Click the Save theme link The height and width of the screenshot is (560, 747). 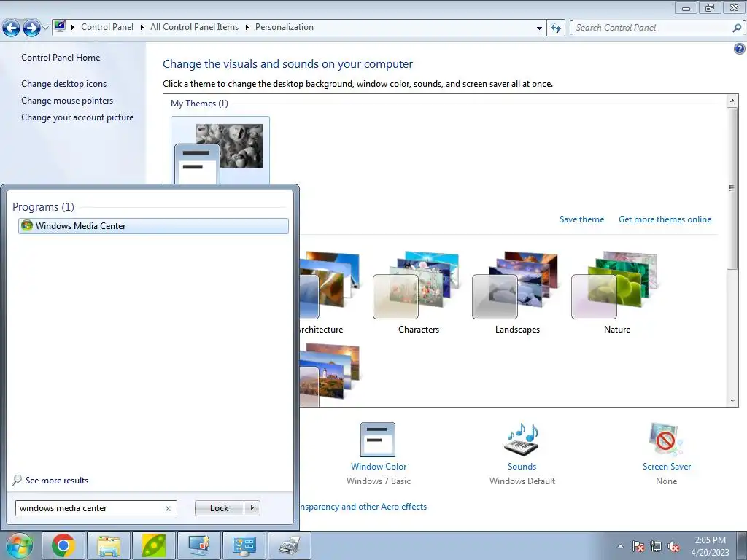581,219
